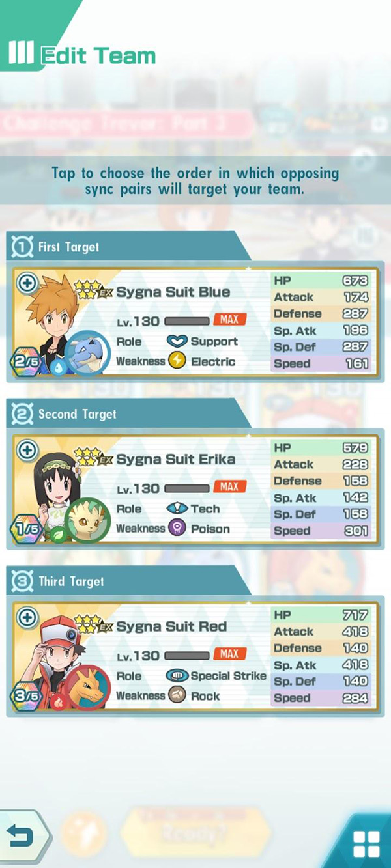Tap the Rock weakness type icon
The height and width of the screenshot is (868, 391).
177,695
